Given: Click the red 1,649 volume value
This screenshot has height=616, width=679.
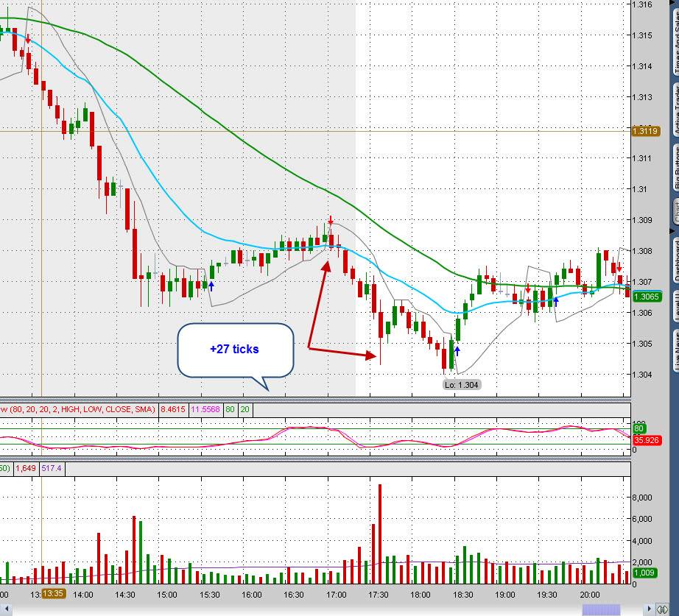Looking at the screenshot, I should 26,468.
